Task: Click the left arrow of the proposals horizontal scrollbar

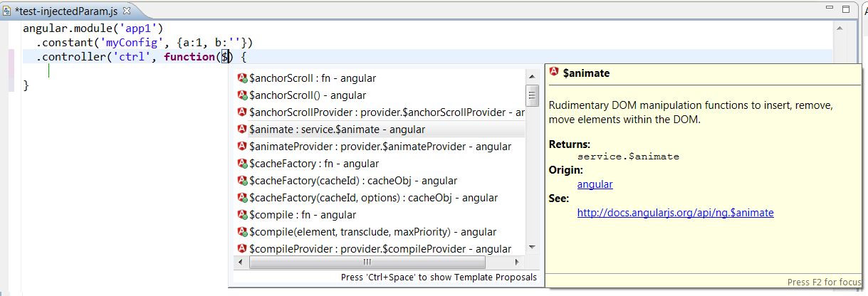Action: click(x=241, y=263)
